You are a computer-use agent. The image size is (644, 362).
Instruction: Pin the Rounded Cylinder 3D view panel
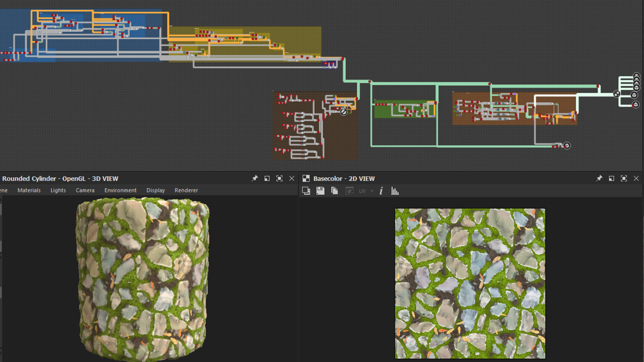coord(255,178)
